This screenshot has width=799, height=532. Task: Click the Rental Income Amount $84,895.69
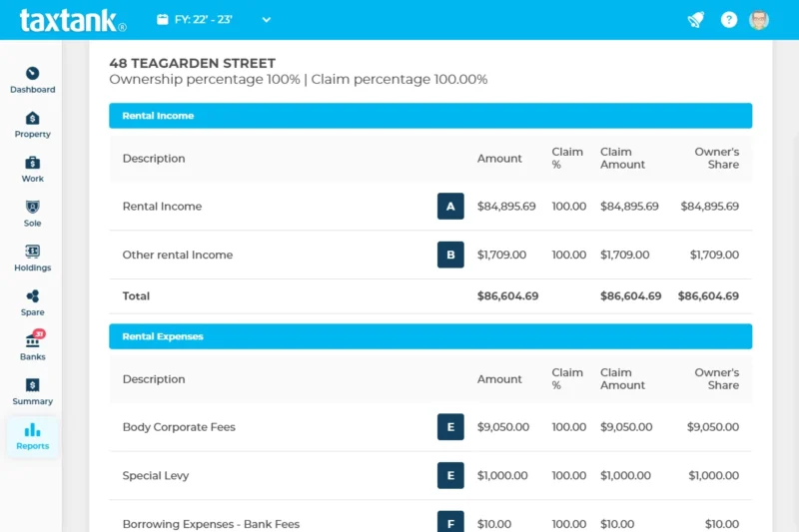[506, 207]
